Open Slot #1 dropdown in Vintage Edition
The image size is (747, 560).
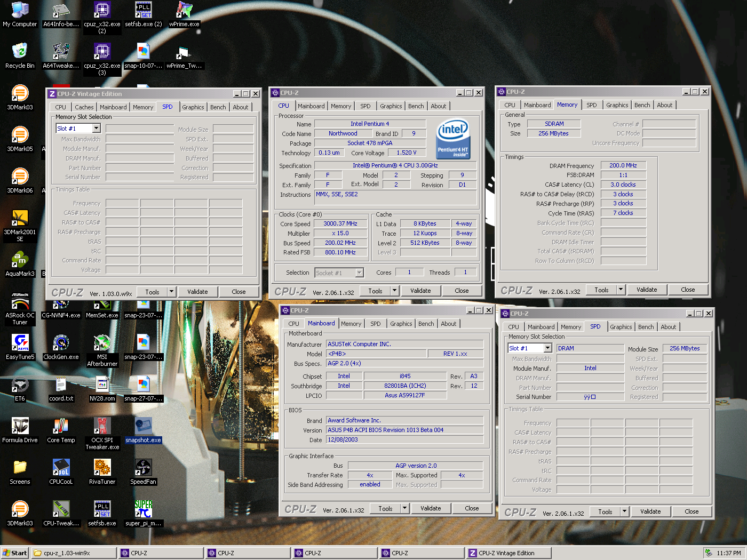pyautogui.click(x=96, y=129)
